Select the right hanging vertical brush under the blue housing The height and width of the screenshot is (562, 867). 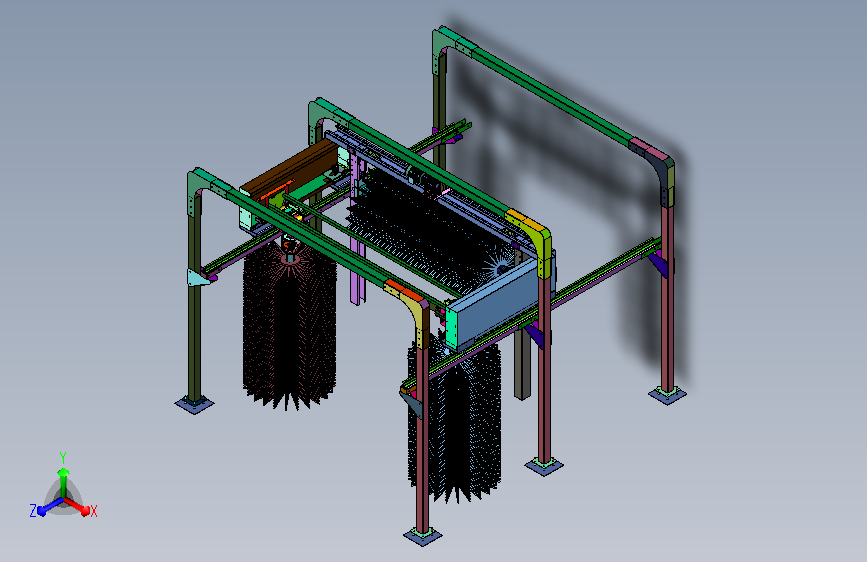tap(455, 418)
